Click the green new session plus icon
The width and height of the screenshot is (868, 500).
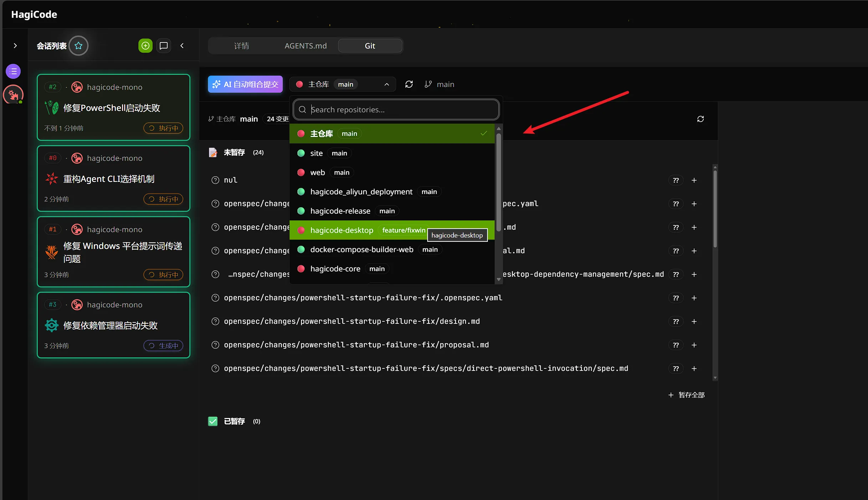click(145, 46)
